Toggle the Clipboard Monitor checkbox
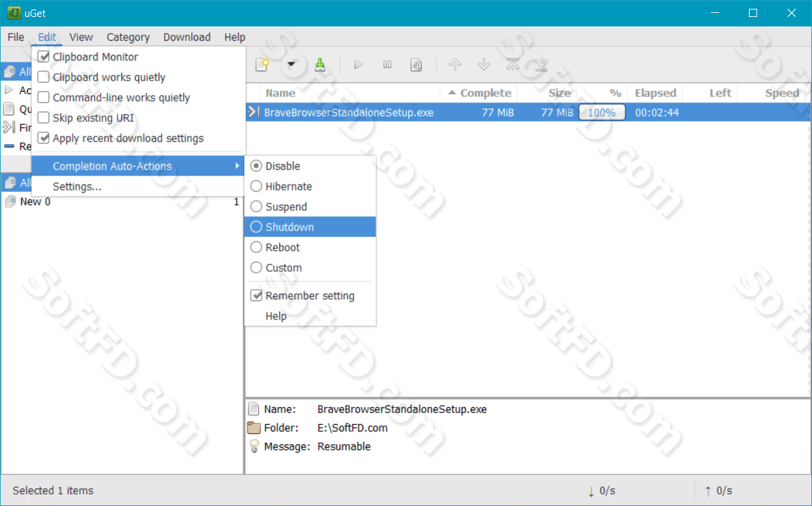 [43, 56]
